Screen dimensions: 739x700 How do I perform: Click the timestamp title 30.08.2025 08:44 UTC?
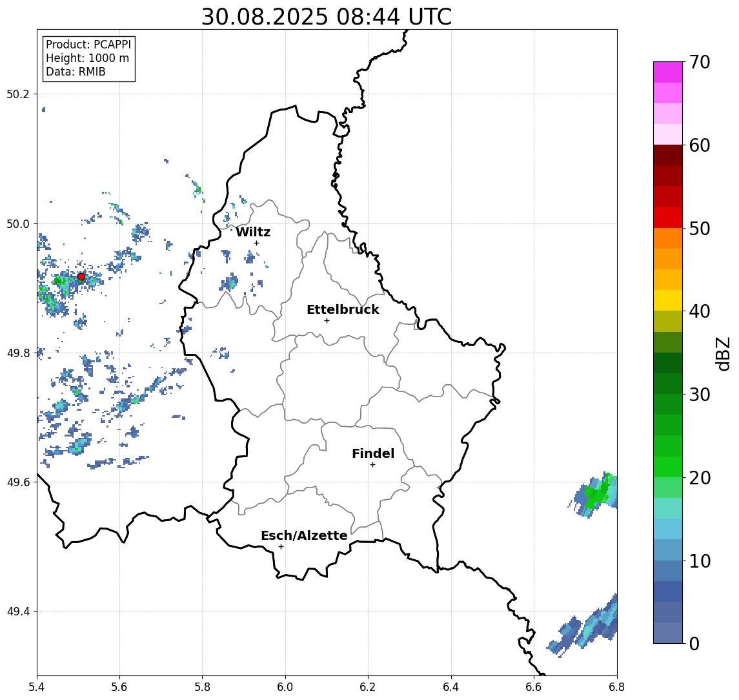tap(327, 17)
